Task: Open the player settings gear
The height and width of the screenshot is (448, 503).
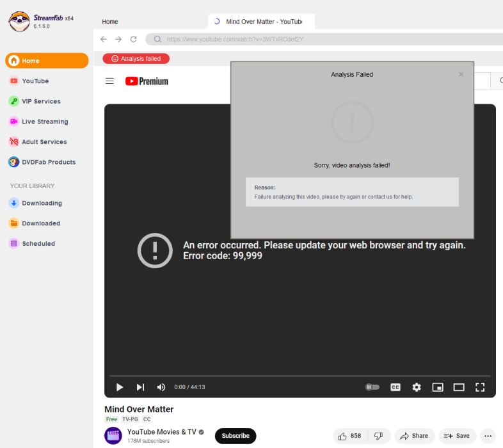Action: coord(417,387)
